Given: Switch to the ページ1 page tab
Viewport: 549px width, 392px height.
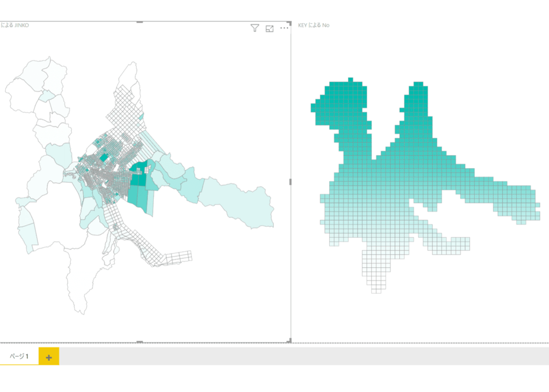Looking at the screenshot, I should click(x=19, y=356).
